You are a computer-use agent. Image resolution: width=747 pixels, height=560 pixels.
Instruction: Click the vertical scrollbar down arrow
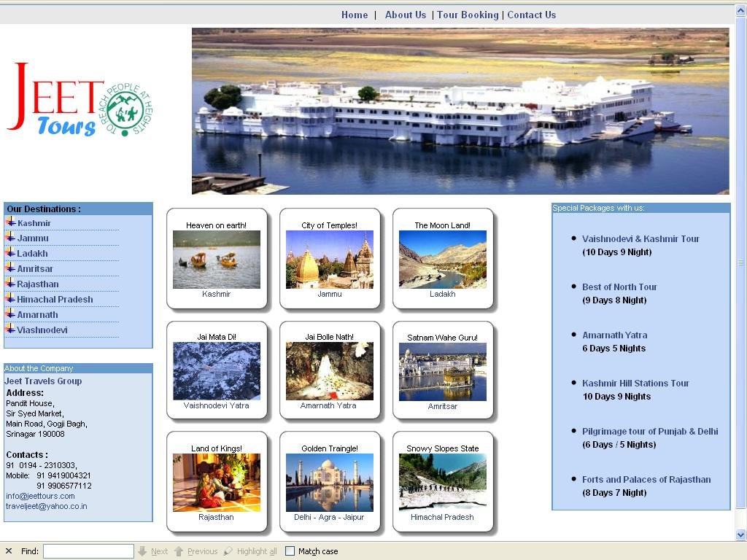point(741,534)
